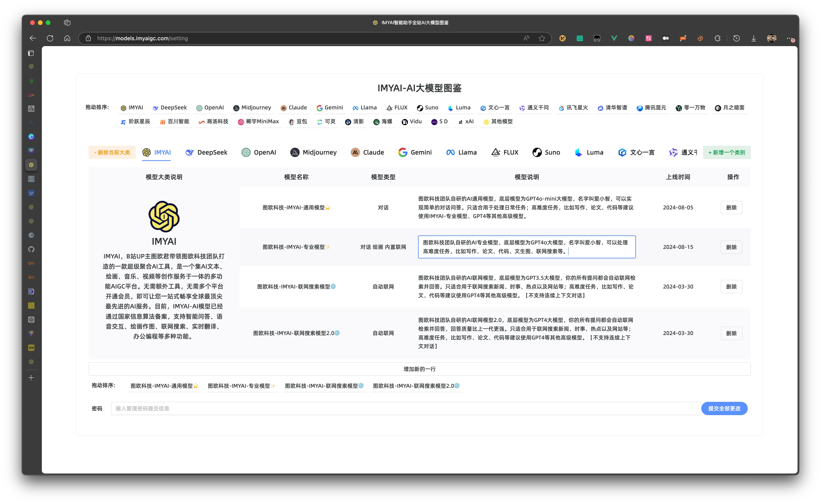
Task: Switch to the Luma category tab
Action: click(x=589, y=152)
